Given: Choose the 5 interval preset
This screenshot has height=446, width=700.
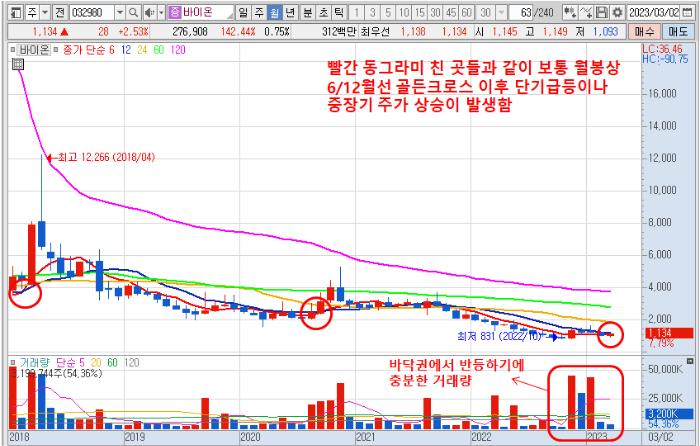Looking at the screenshot, I should tap(388, 13).
